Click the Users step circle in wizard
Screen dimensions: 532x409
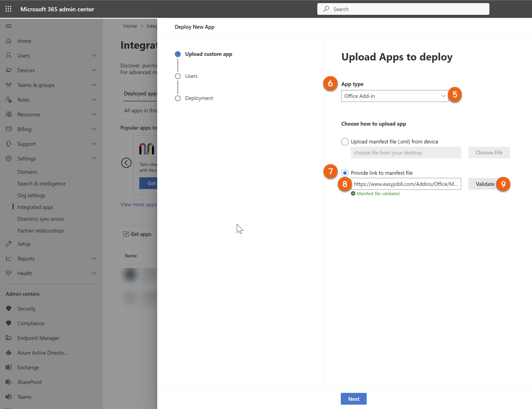[x=178, y=76]
